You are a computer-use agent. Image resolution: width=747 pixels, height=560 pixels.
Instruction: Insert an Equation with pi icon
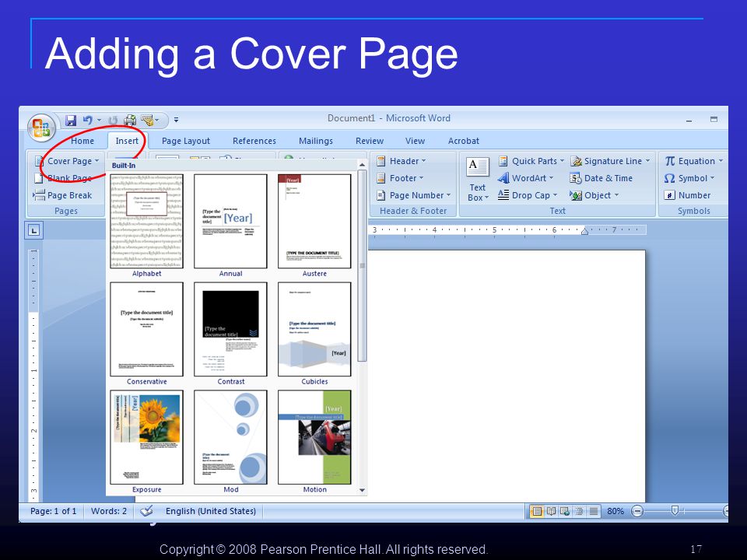693,161
